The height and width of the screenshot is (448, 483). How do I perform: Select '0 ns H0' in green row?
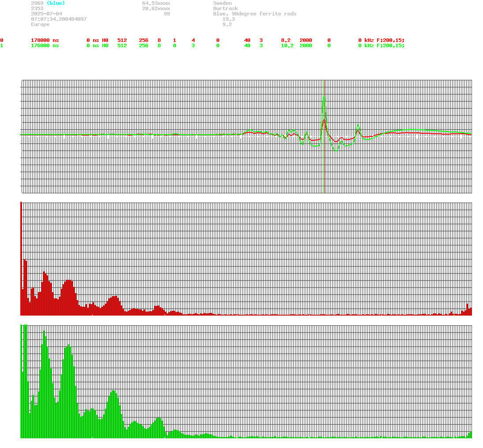[97, 45]
